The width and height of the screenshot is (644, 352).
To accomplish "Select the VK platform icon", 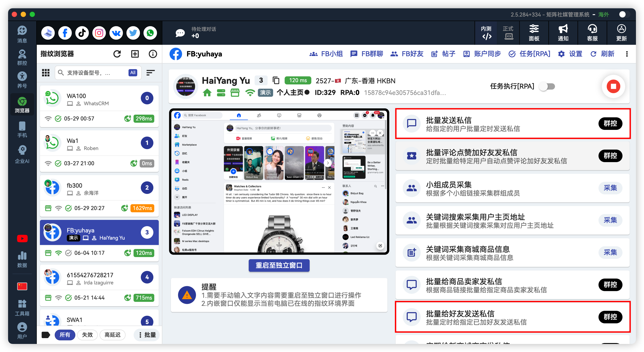I will tap(116, 33).
